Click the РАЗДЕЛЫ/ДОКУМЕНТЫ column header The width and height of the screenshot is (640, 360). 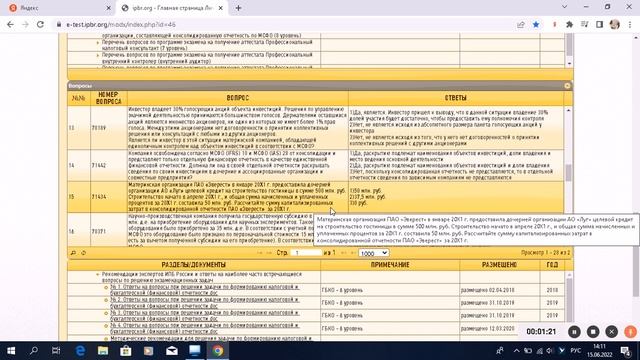[194, 265]
